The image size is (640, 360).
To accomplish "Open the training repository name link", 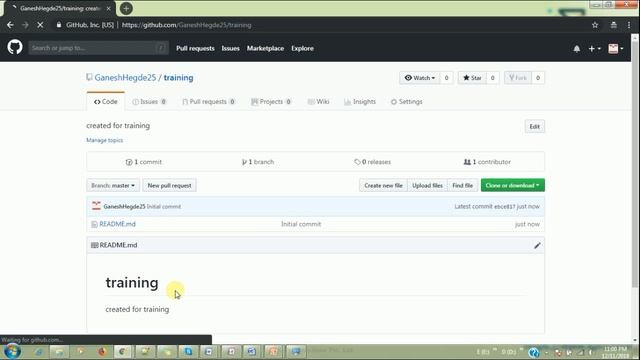I will [x=178, y=78].
